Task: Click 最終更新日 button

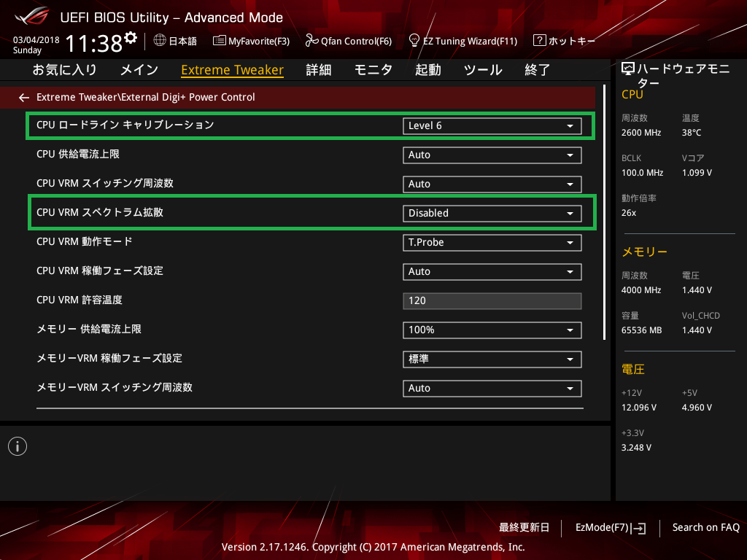Action: [524, 528]
